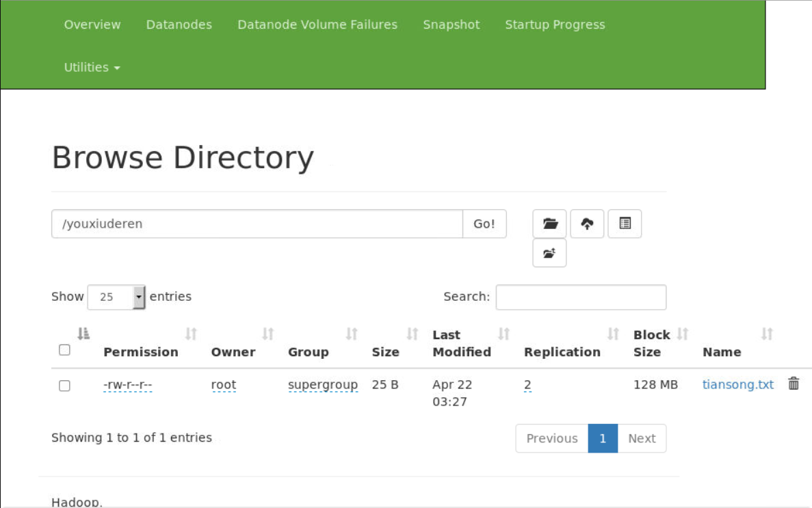Click the 25 B size cell
The height and width of the screenshot is (508, 812).
385,385
